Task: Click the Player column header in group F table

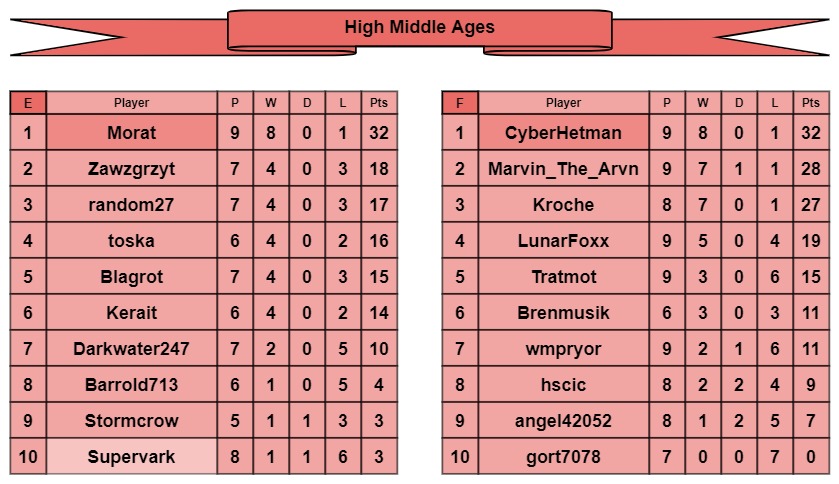Action: [563, 103]
